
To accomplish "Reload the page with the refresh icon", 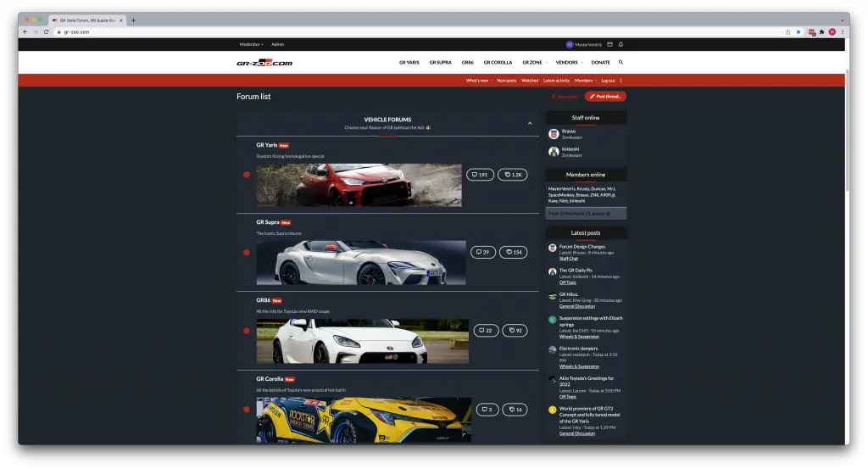I will tap(47, 32).
